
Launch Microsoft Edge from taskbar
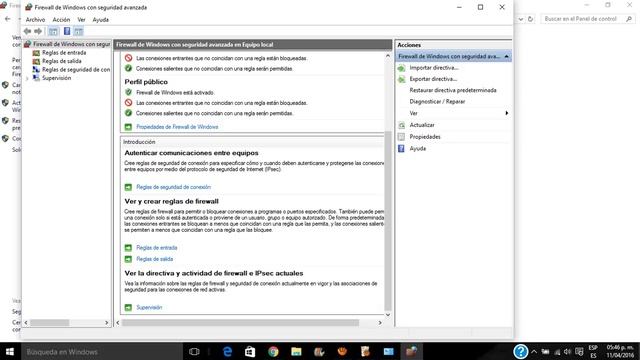pos(227,351)
